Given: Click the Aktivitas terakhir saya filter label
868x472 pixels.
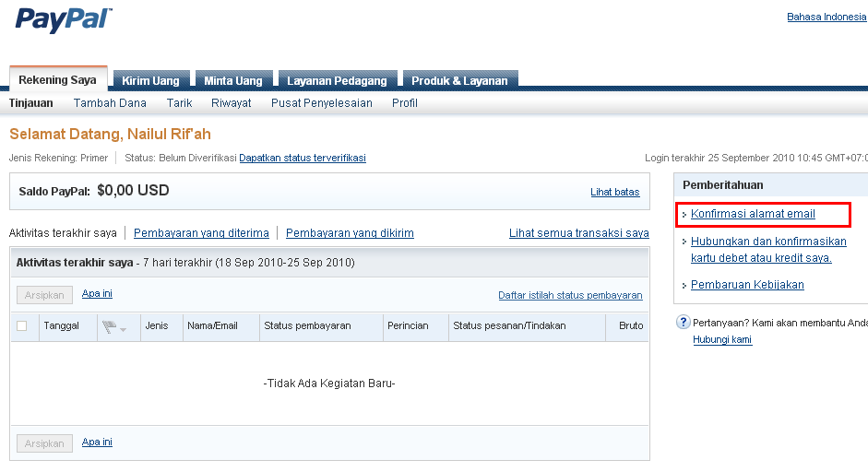Looking at the screenshot, I should pos(63,233).
